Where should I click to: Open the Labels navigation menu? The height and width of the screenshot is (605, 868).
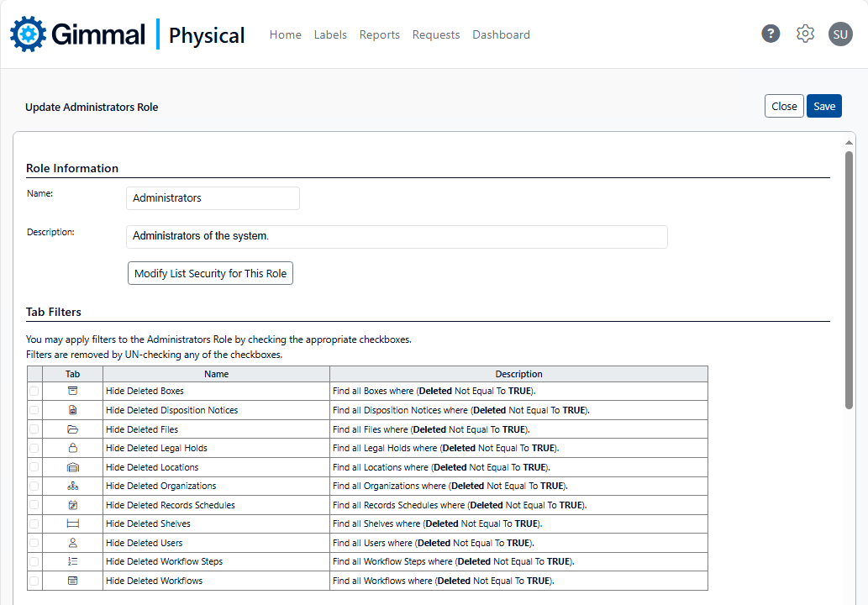(x=330, y=34)
